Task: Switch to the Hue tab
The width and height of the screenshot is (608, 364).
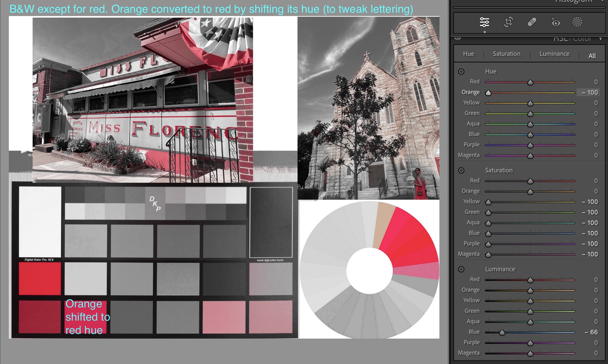Action: (x=468, y=54)
